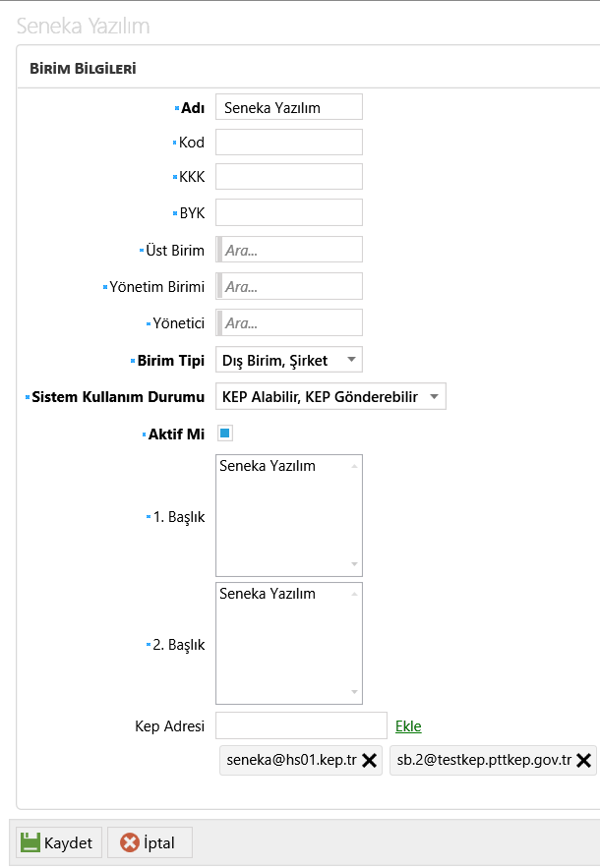Focus the Adı text field
Screen dimensions: 600x868
click(289, 107)
